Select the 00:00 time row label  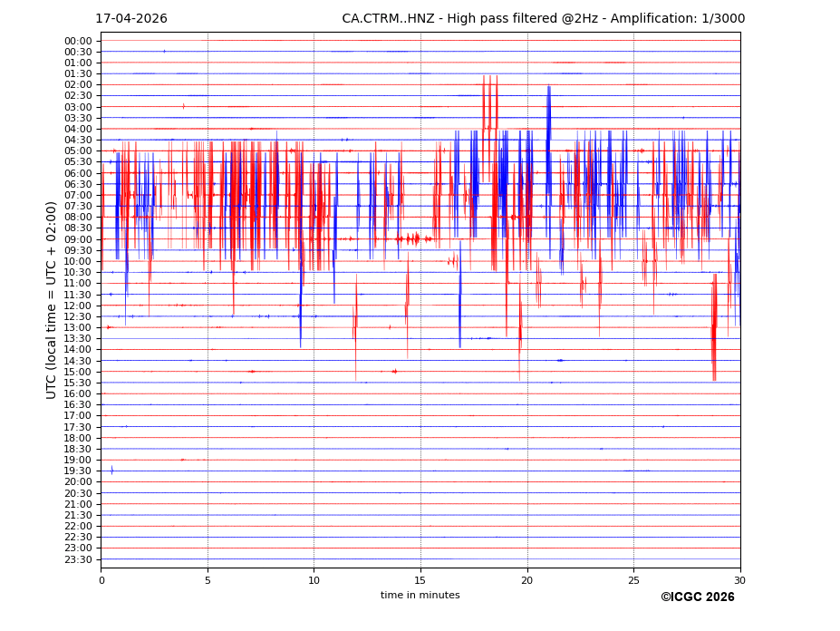click(78, 41)
